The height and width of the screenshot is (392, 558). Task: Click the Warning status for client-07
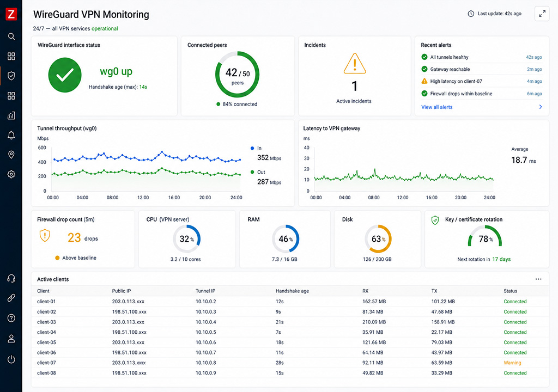pyautogui.click(x=512, y=363)
